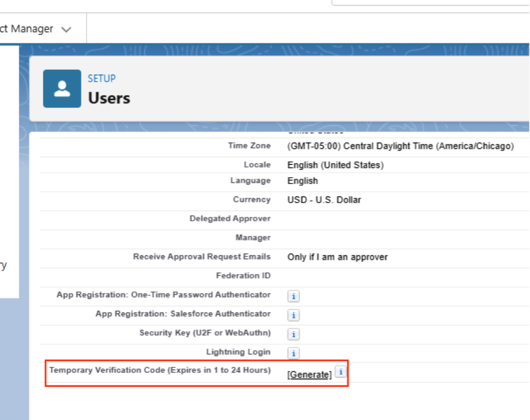Click the Currency field label
The image size is (530, 420).
251,200
